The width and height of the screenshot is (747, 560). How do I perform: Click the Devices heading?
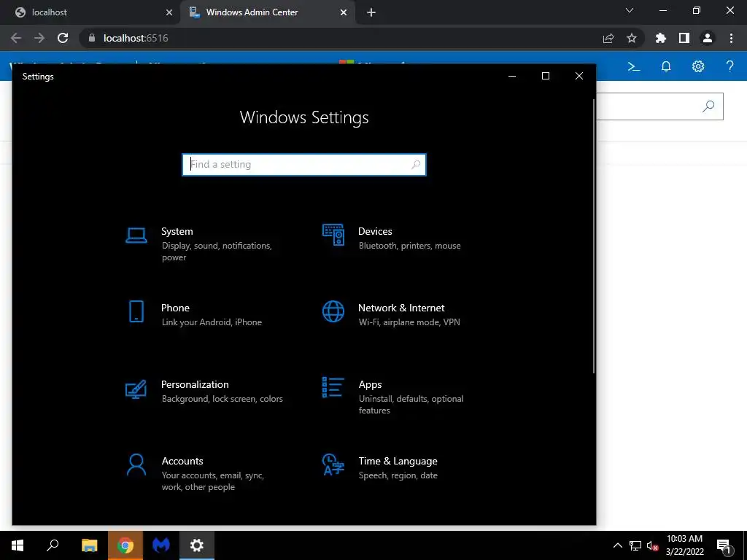(x=375, y=231)
